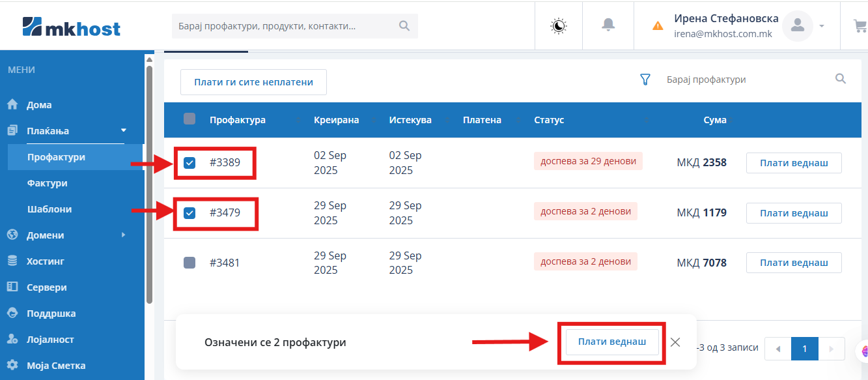Image resolution: width=868 pixels, height=380 pixels.
Task: Click Плати ги сите неплатени button
Action: pyautogui.click(x=253, y=82)
